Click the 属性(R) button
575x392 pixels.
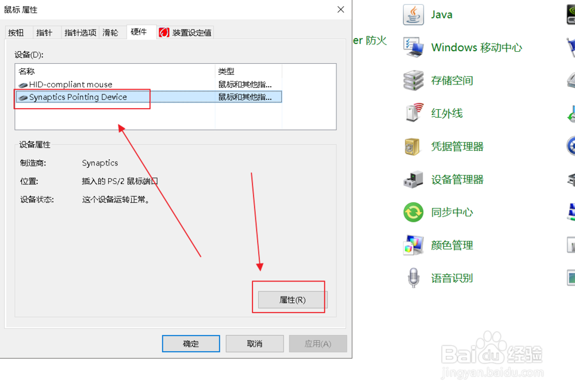point(293,300)
